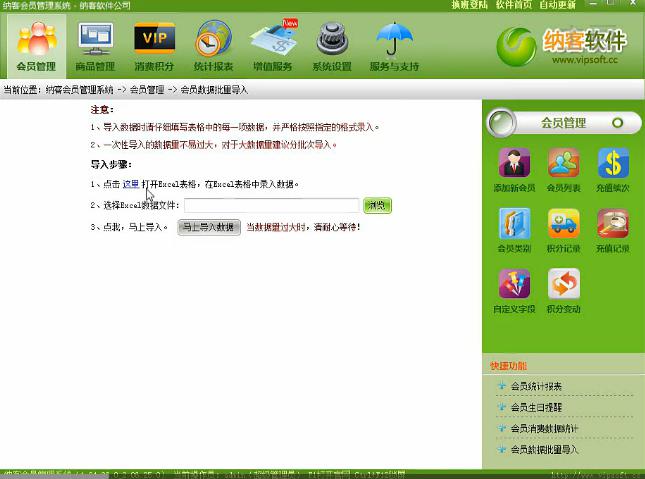Click 软件首页 in the top bar
The image size is (645, 479).
point(513,5)
